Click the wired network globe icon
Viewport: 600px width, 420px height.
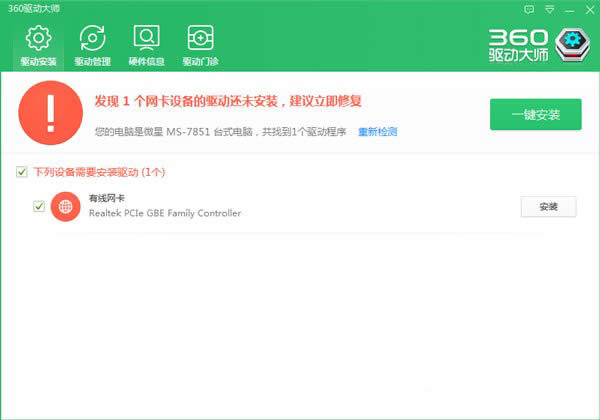click(66, 207)
